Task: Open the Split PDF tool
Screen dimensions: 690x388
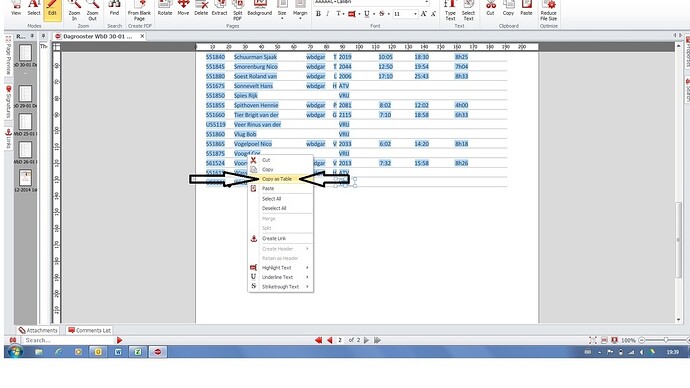Action: tap(238, 11)
